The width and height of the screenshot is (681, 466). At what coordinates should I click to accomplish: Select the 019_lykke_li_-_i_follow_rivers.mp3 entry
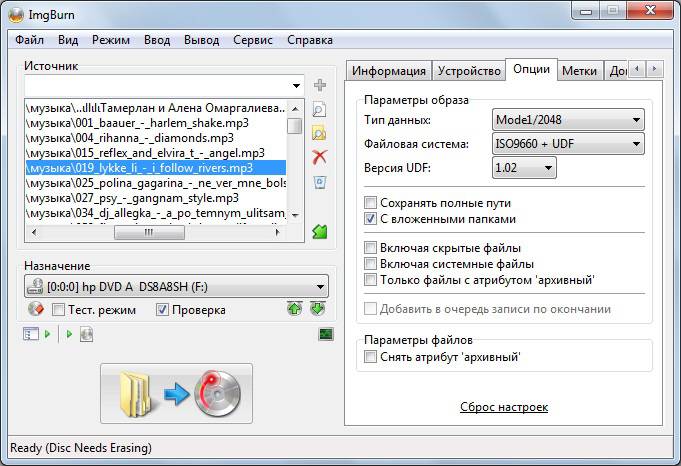(x=155, y=168)
